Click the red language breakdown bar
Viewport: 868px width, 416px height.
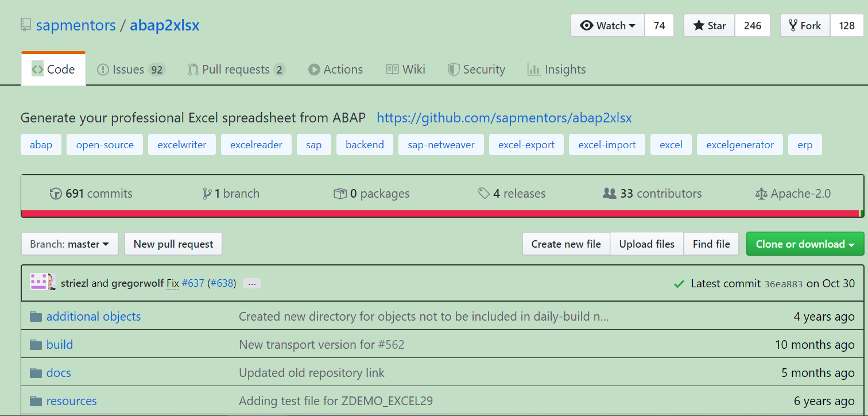click(x=436, y=214)
